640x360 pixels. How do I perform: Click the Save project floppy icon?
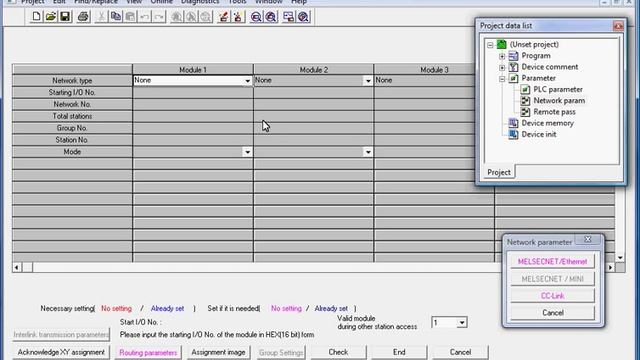pos(65,17)
